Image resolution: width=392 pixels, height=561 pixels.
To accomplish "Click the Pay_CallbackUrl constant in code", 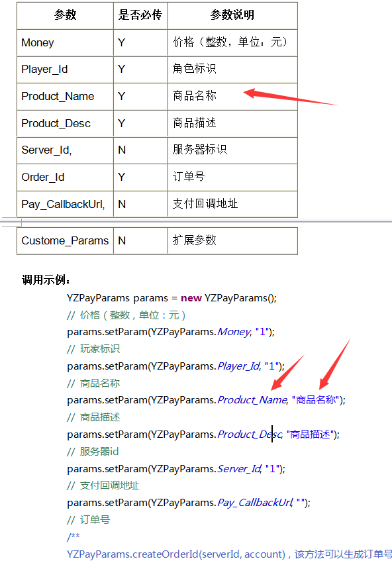I will tap(255, 503).
